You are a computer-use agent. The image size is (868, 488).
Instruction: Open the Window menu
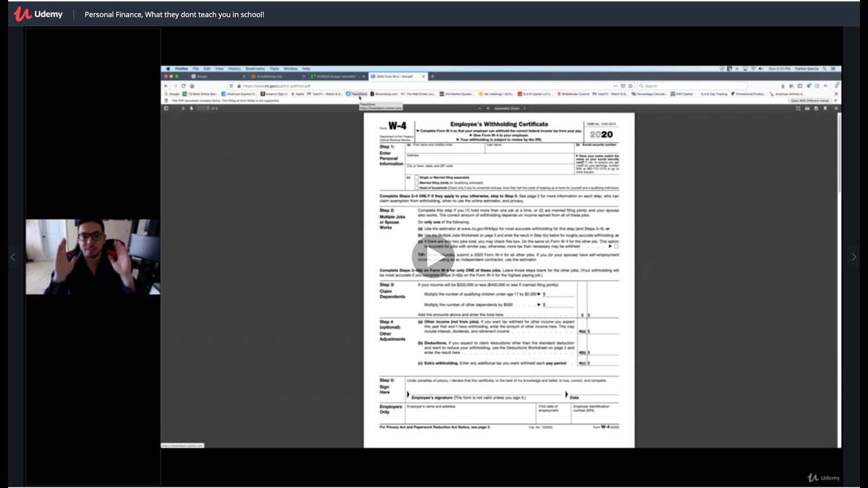click(290, 68)
